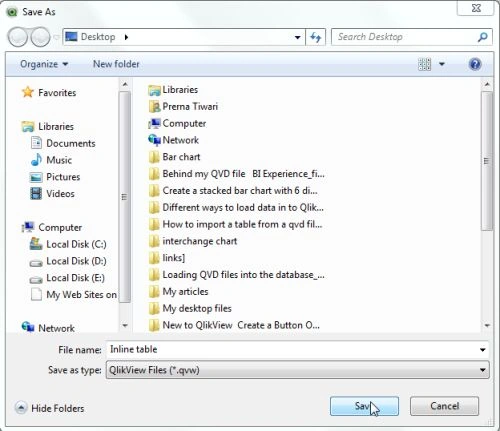
Task: Click the Videos film icon in sidebar
Action: tap(36, 194)
